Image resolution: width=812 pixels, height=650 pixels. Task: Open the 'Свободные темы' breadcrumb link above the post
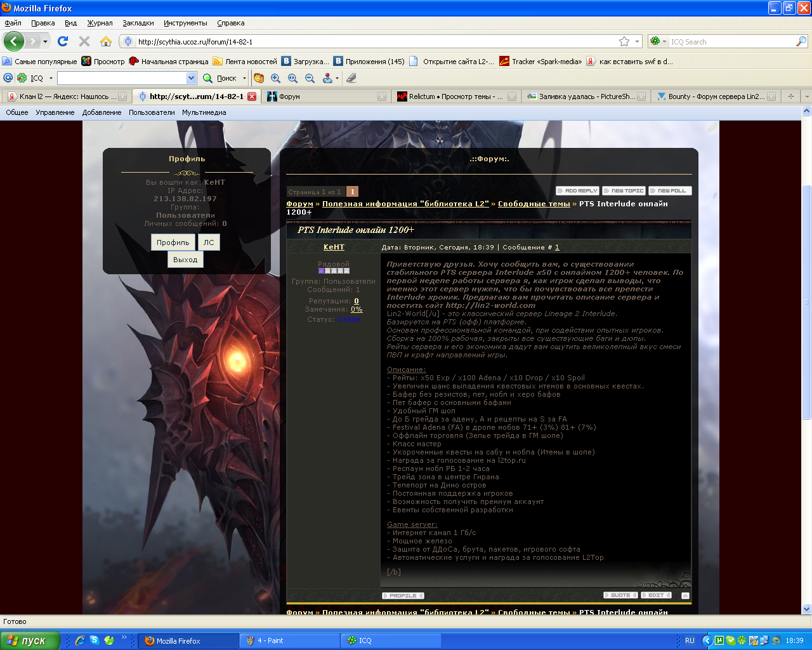(534, 204)
